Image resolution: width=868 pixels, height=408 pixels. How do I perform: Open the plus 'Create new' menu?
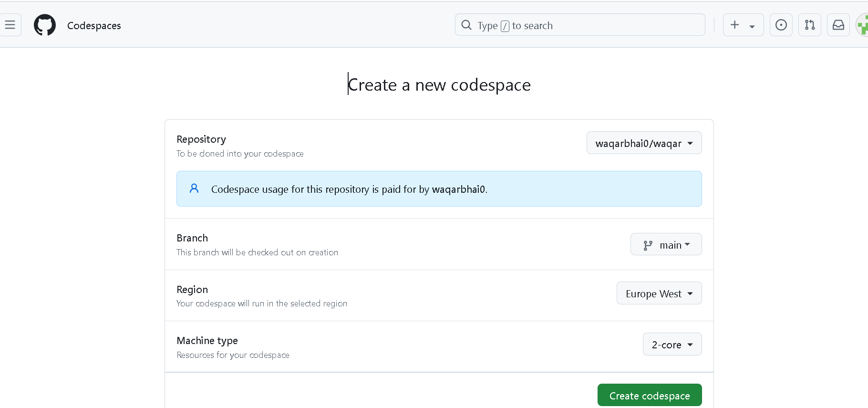pyautogui.click(x=743, y=25)
